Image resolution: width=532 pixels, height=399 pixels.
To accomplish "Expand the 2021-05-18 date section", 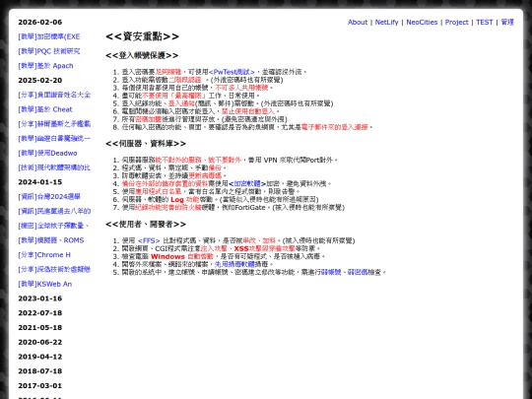I will [40, 328].
